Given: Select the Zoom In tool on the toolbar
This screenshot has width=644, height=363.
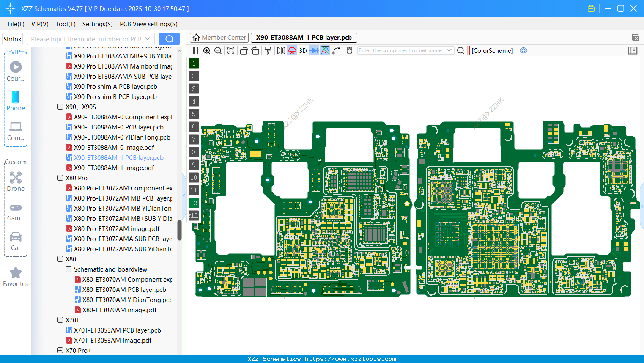Looking at the screenshot, I should coord(207,50).
